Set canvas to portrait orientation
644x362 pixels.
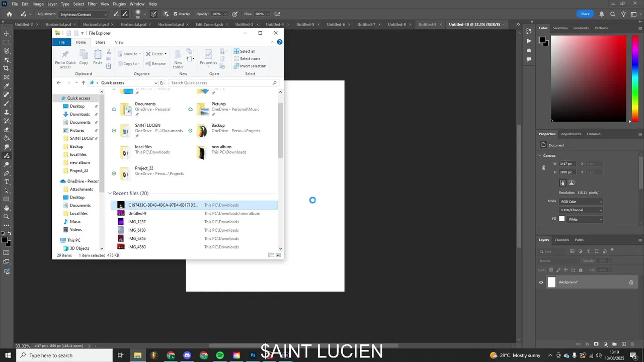pos(563,183)
